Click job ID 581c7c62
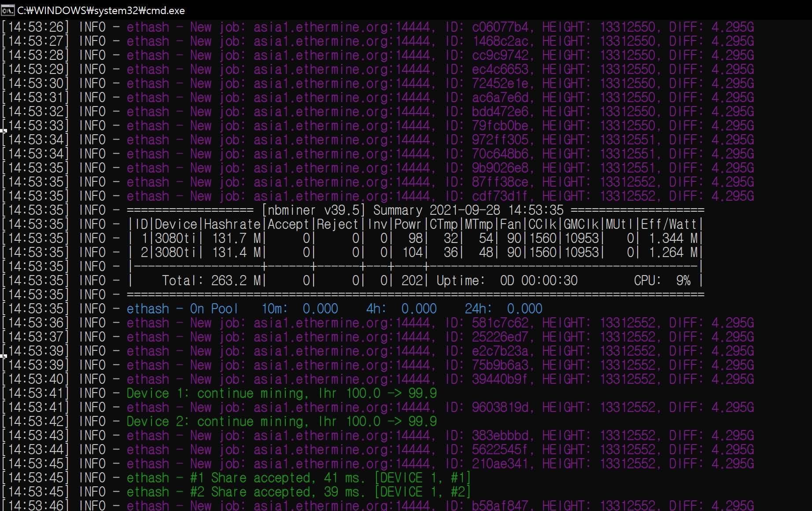Image resolution: width=812 pixels, height=511 pixels. (x=500, y=323)
